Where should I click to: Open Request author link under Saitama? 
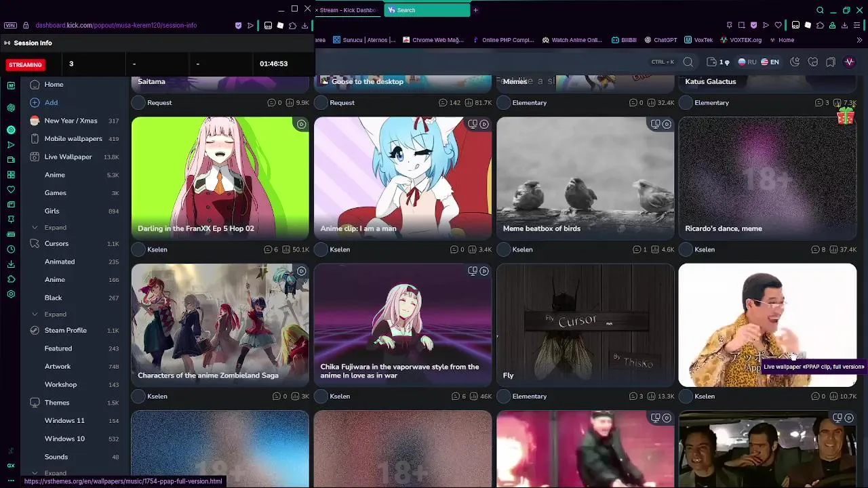click(x=159, y=103)
